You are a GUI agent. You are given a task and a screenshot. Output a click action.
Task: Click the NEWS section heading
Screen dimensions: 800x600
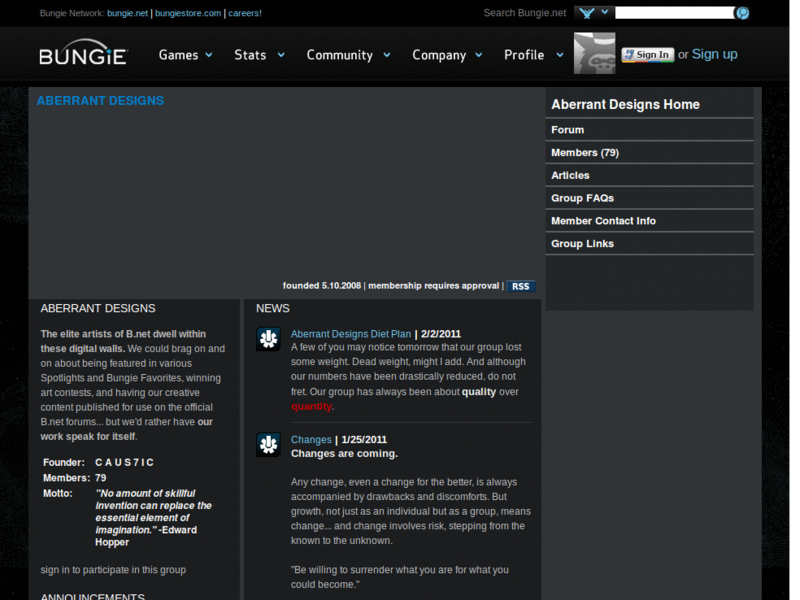pos(273,309)
